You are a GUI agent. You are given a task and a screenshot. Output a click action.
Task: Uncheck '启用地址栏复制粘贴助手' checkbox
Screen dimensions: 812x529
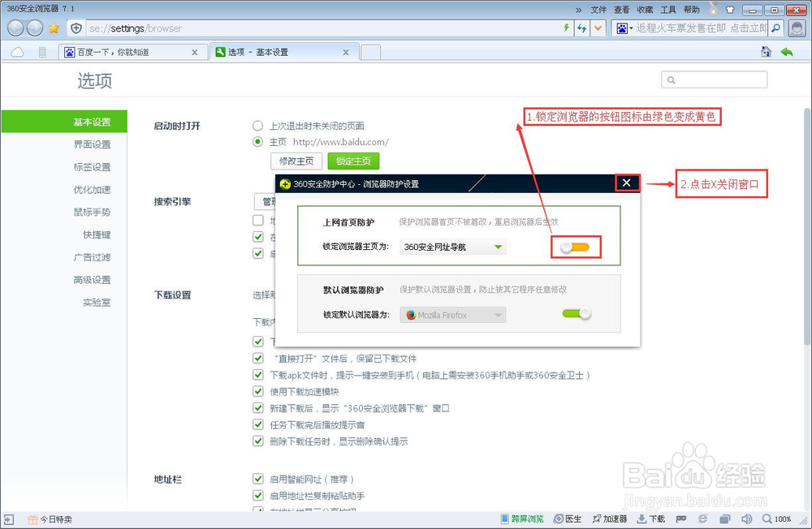click(258, 496)
